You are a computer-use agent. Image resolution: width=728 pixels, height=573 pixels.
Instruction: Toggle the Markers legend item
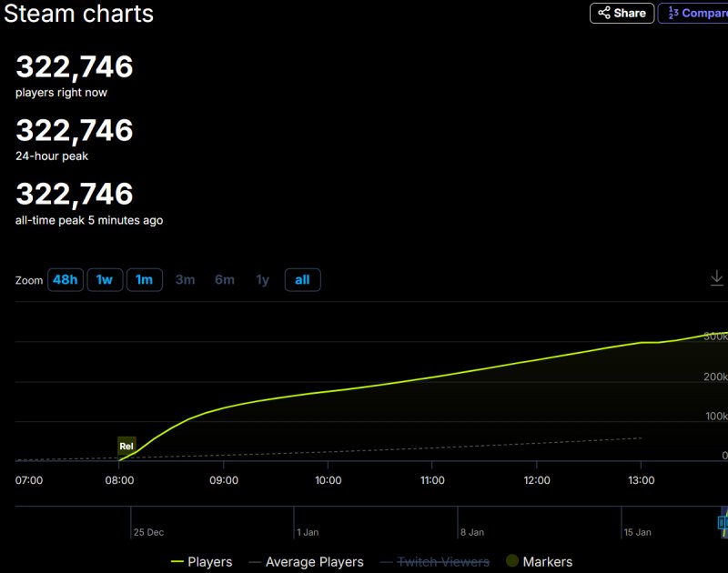[539, 562]
